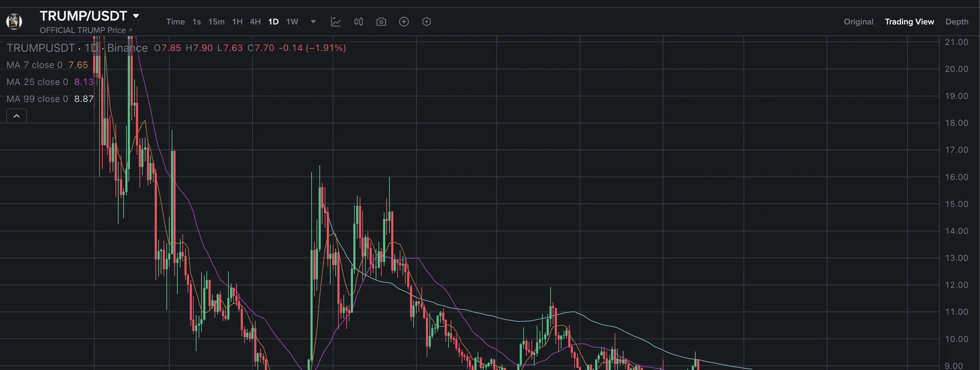Expand more time intervals dropdown
This screenshot has height=370, width=980.
(313, 22)
